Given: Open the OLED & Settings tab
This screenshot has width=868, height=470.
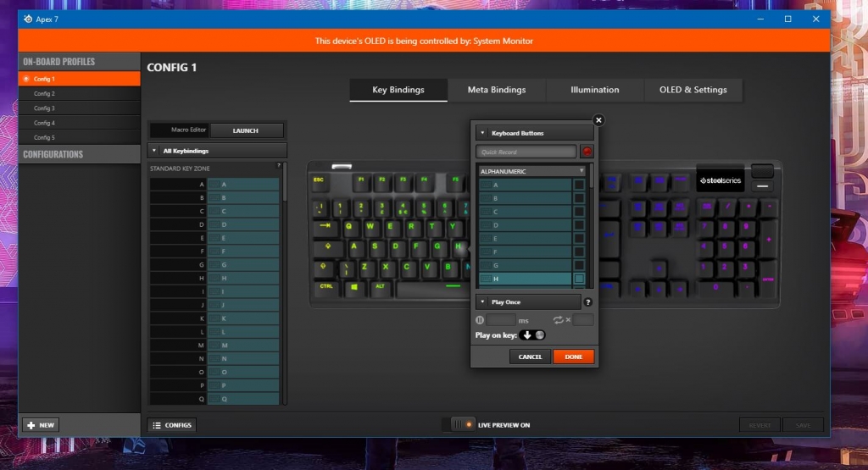Looking at the screenshot, I should (693, 90).
